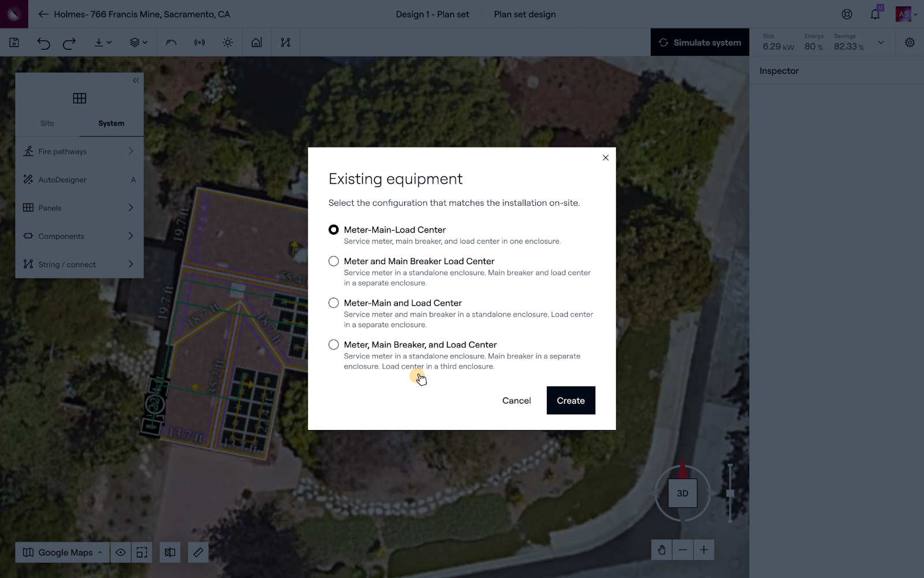Switch the map to 3D view

[683, 493]
